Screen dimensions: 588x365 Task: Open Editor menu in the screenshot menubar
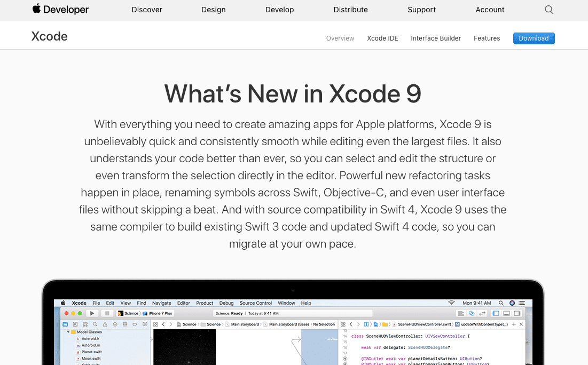[x=183, y=303]
